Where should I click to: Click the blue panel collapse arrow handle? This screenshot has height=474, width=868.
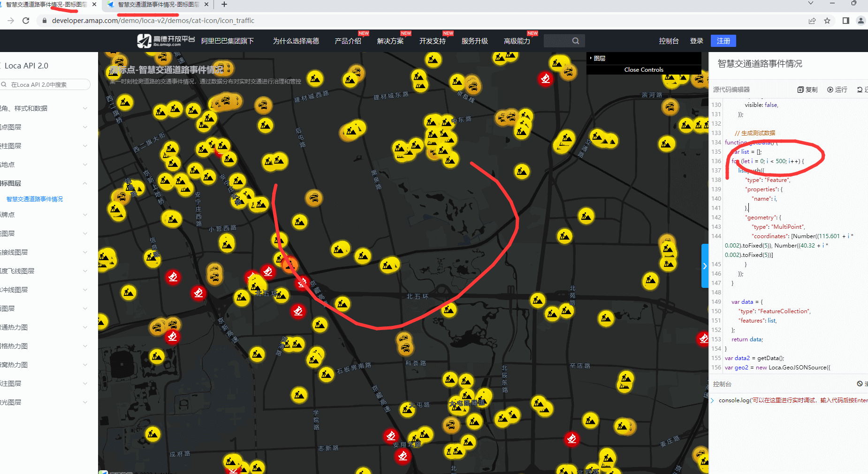[704, 266]
